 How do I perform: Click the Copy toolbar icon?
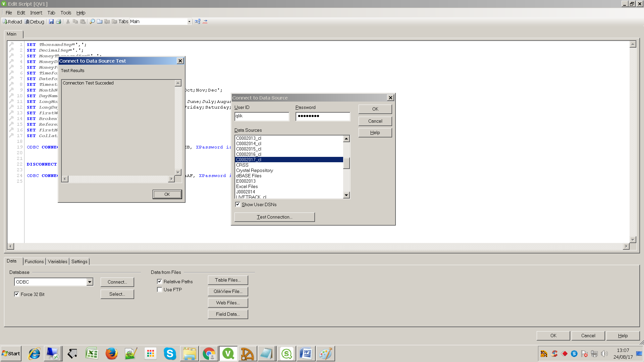75,21
